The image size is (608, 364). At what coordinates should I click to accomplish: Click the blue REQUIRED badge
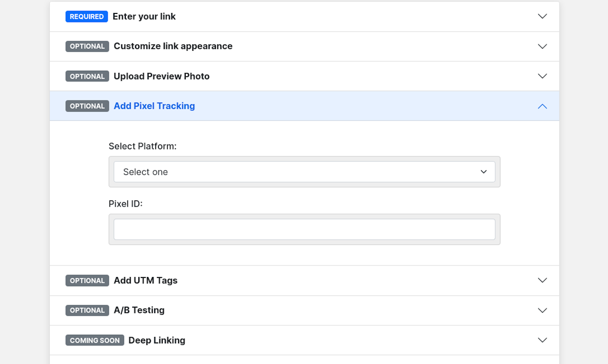(x=87, y=16)
